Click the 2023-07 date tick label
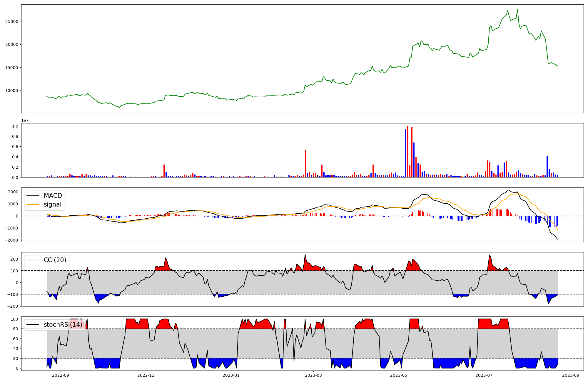The height and width of the screenshot is (382, 588). click(484, 375)
